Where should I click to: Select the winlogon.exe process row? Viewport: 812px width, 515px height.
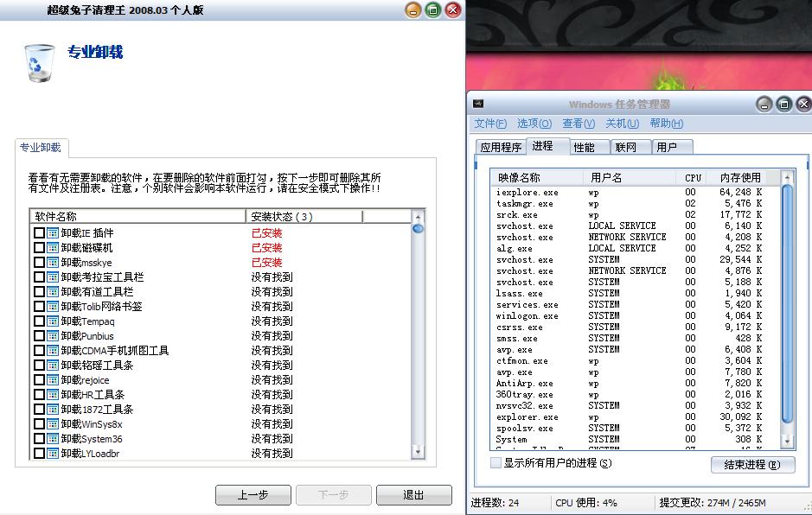coord(635,315)
